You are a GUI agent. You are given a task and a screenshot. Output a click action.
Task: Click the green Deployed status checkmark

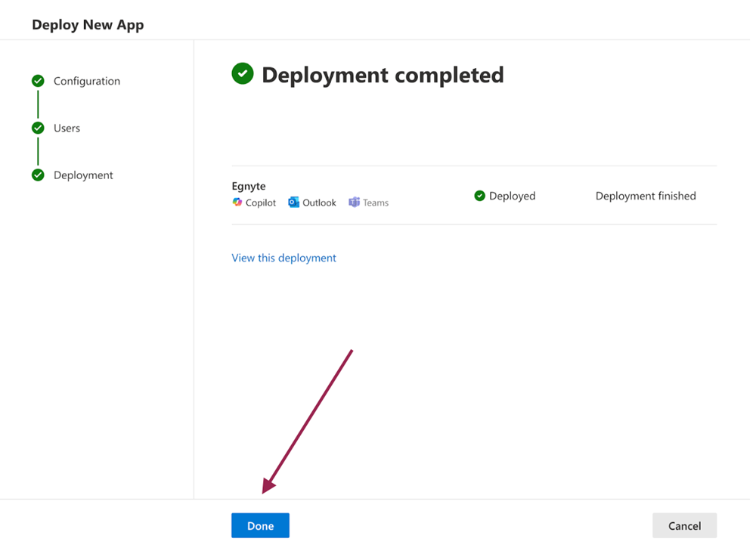(479, 196)
